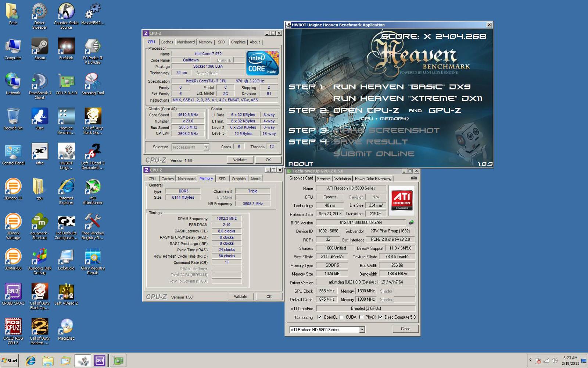The width and height of the screenshot is (588, 368).
Task: Open Graphics tab in lower CPU-Z window
Action: point(239,179)
